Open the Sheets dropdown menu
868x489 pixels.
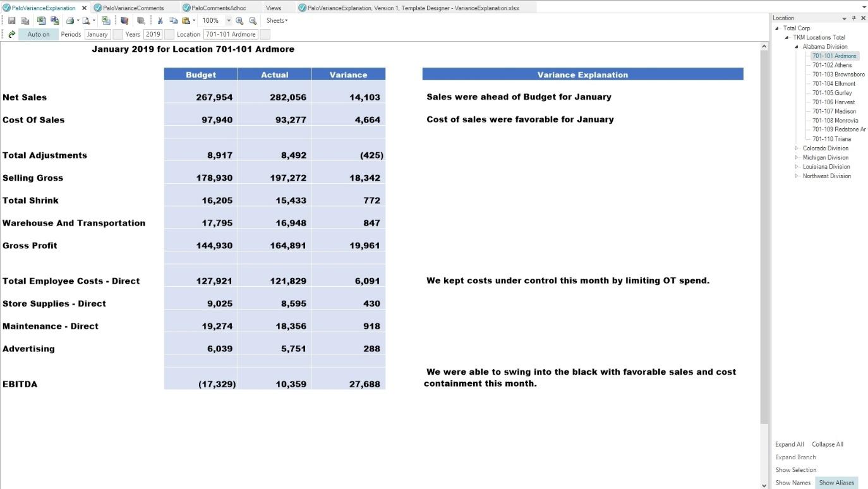pos(277,21)
